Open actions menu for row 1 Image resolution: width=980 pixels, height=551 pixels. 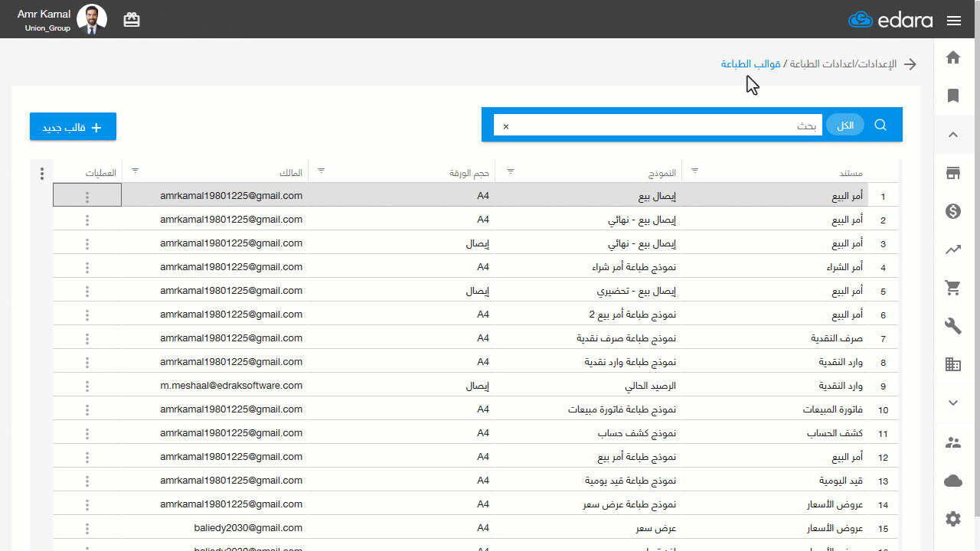click(87, 197)
